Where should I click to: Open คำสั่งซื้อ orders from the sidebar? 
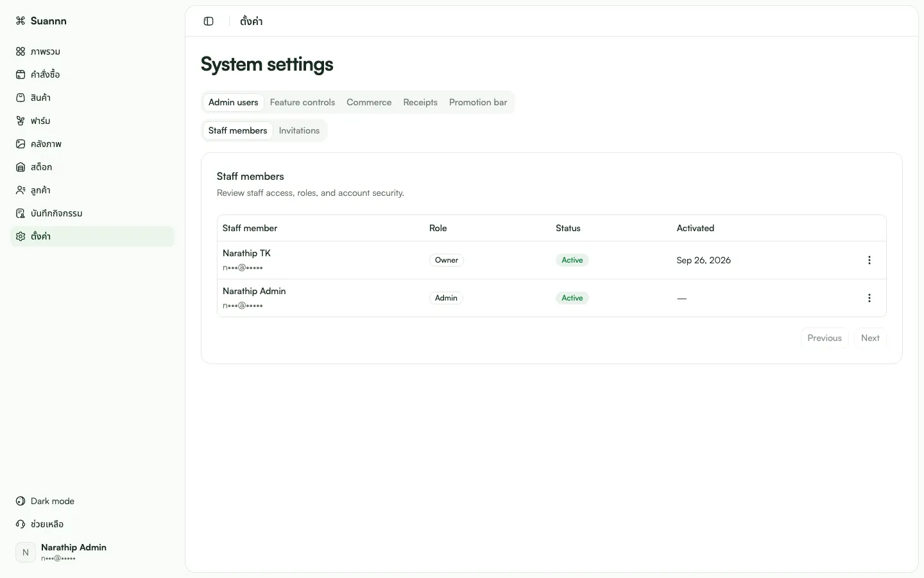tap(92, 74)
